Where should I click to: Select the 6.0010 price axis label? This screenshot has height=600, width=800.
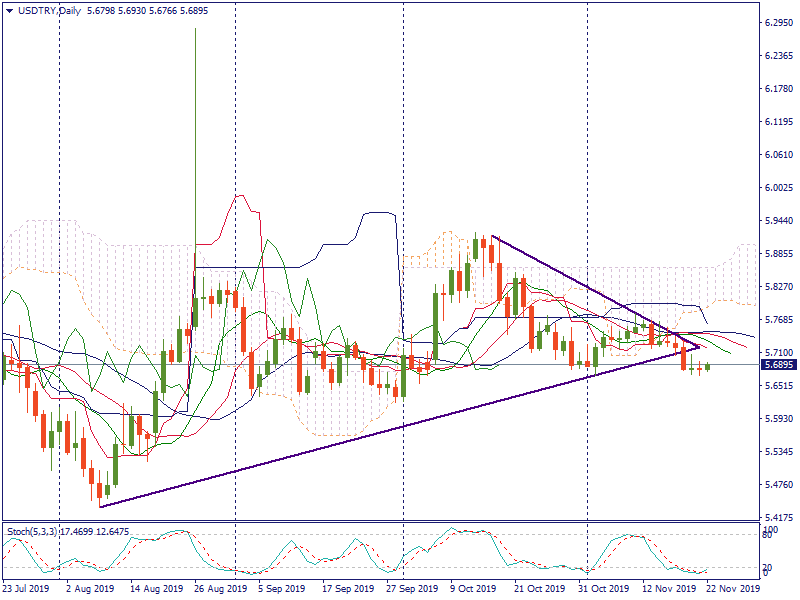coord(777,188)
